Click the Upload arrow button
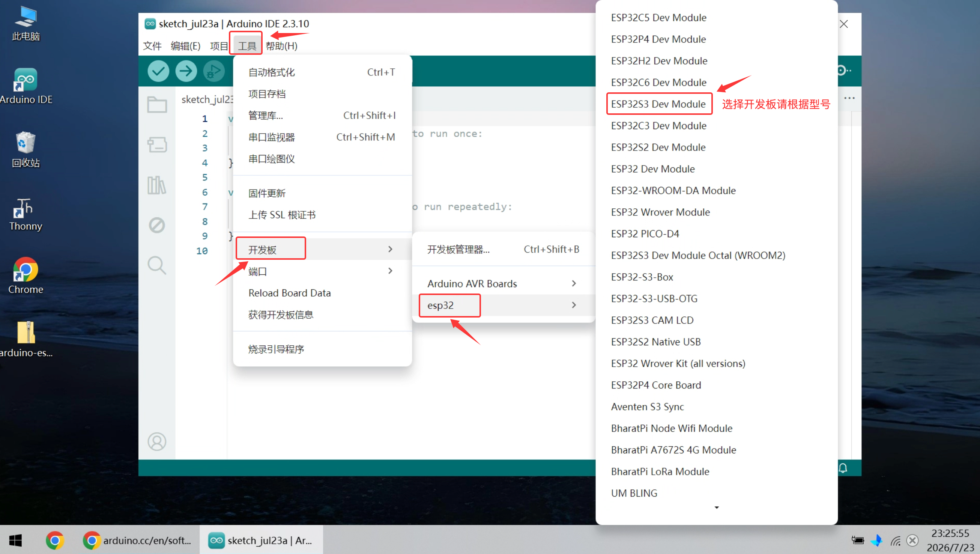The width and height of the screenshot is (980, 554). pyautogui.click(x=186, y=71)
